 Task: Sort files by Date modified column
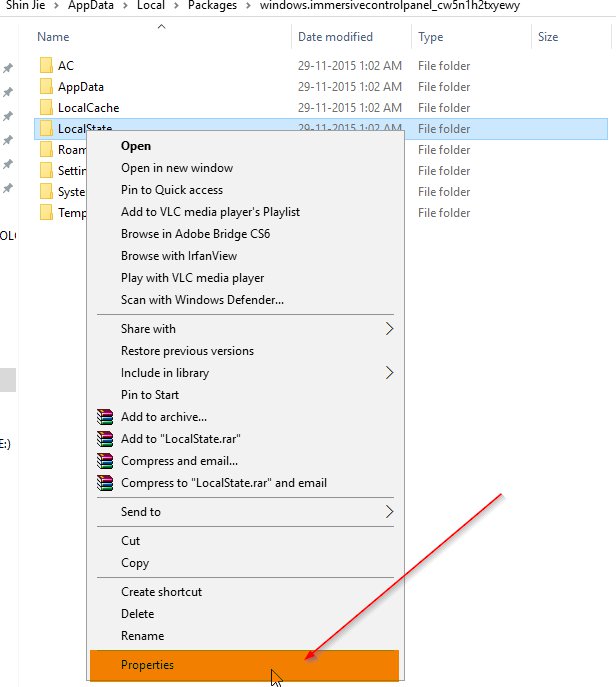(x=334, y=37)
